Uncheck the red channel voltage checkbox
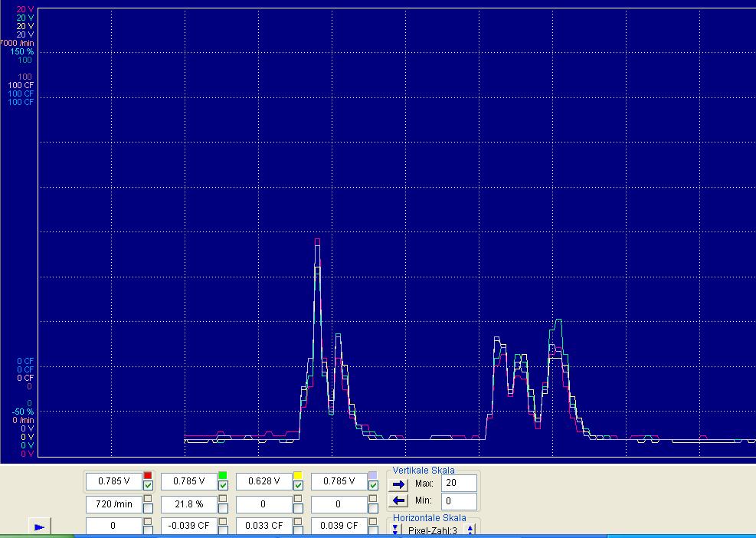This screenshot has height=538, width=756. pyautogui.click(x=148, y=486)
